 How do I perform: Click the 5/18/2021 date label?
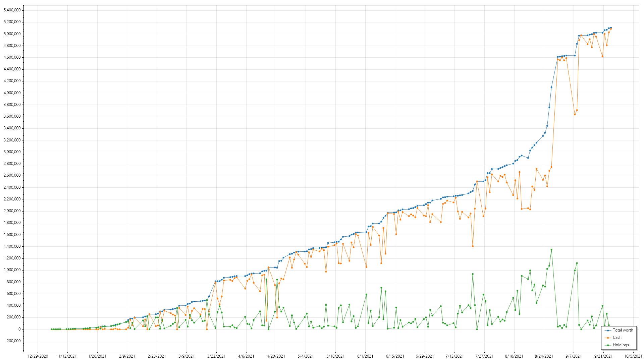click(335, 356)
